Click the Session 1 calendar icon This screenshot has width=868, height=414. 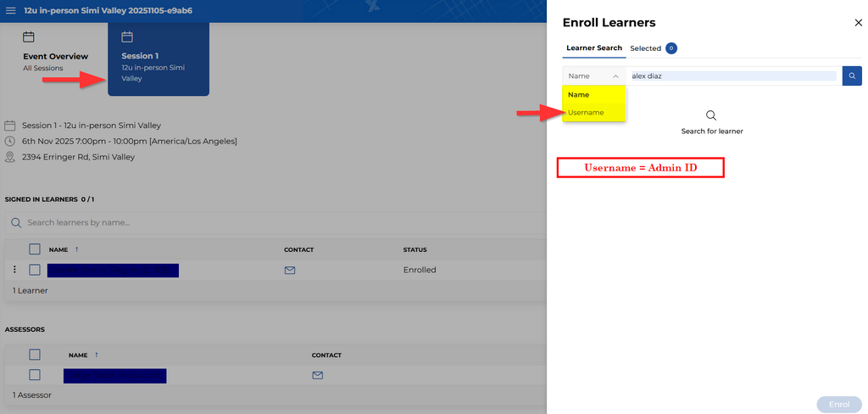pyautogui.click(x=127, y=37)
